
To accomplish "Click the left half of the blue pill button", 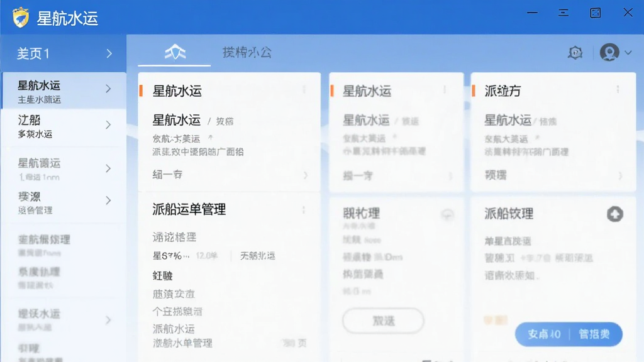I will (543, 334).
